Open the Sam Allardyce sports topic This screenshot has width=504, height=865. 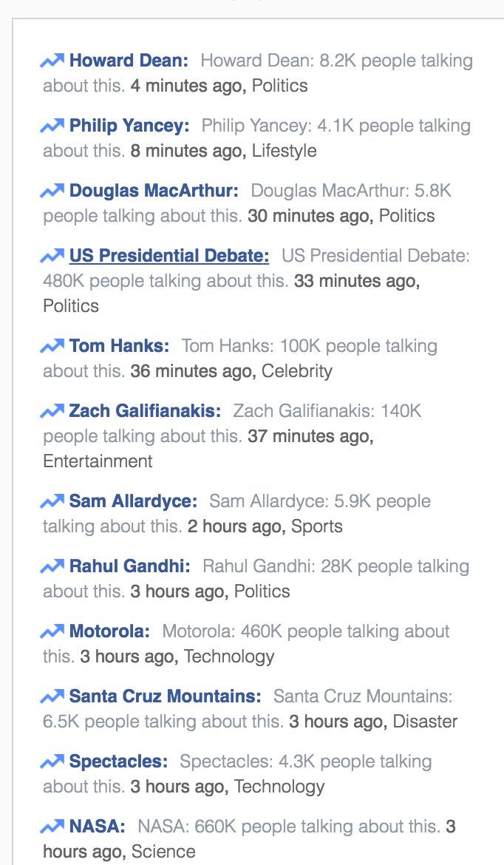click(133, 501)
